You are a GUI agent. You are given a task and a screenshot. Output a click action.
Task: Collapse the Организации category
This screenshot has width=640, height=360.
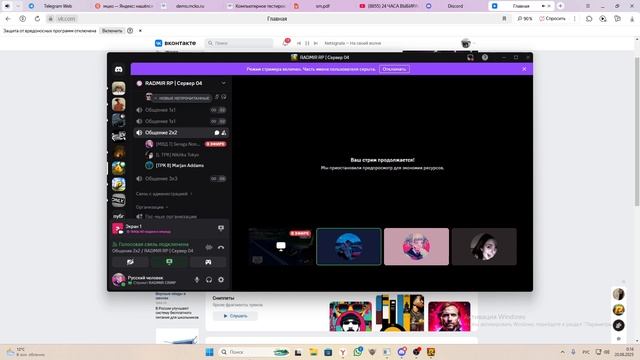[151, 207]
